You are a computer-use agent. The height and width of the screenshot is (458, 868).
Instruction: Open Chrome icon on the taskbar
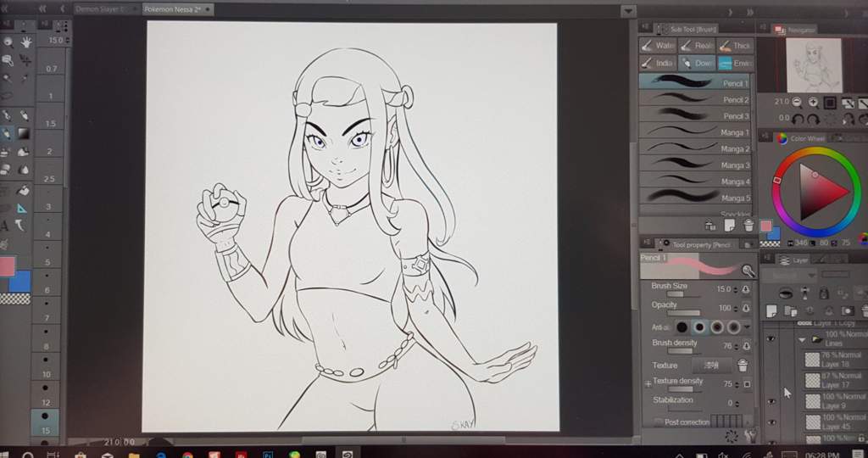[187, 455]
